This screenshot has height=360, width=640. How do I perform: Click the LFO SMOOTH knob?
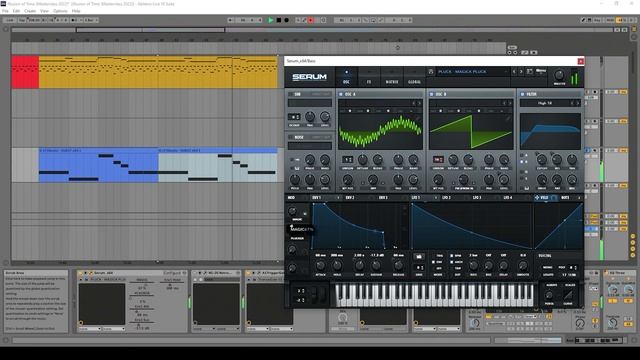tap(523, 265)
